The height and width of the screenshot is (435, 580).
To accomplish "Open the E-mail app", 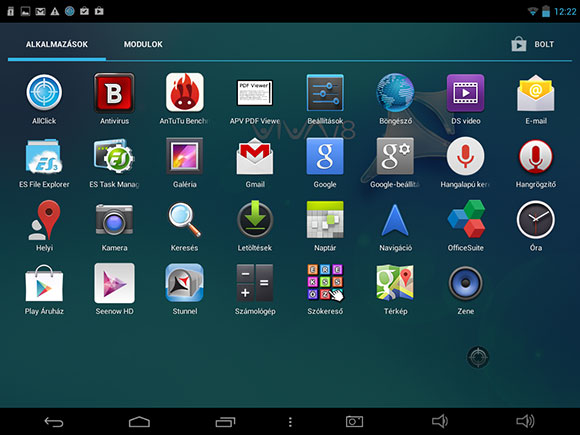I will coord(536,93).
